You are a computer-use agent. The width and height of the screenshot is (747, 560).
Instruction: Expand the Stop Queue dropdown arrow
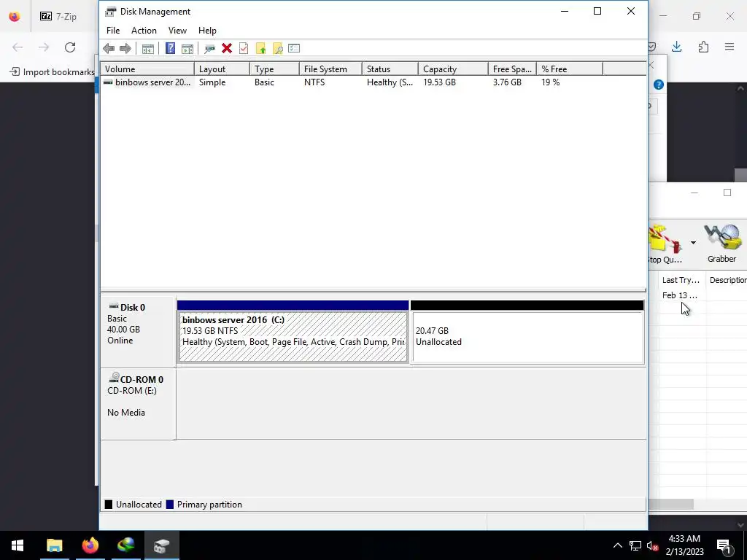click(x=693, y=243)
